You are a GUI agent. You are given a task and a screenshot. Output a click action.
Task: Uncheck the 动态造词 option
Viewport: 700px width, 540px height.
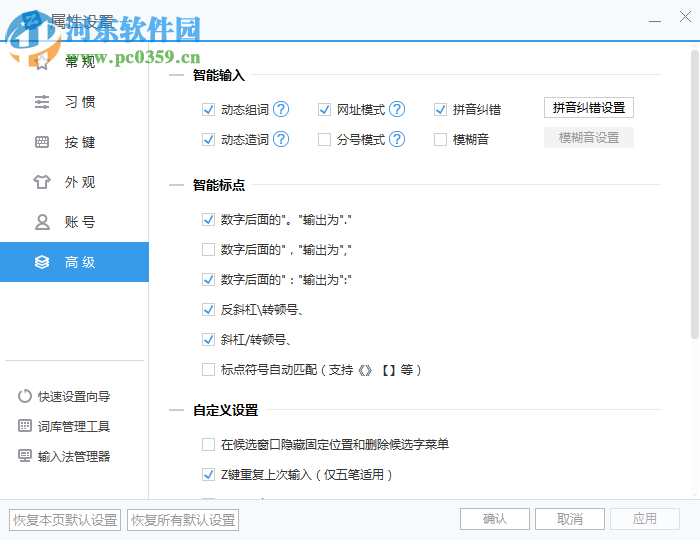[x=208, y=140]
